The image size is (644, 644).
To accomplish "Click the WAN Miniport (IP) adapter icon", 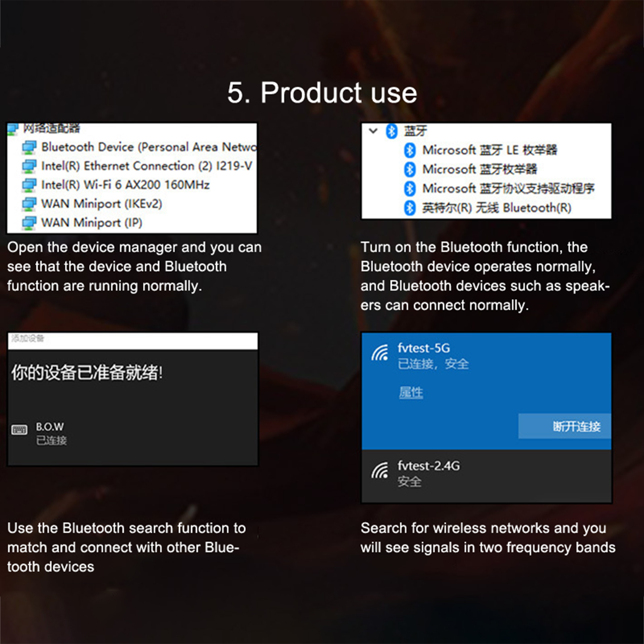I will [29, 223].
